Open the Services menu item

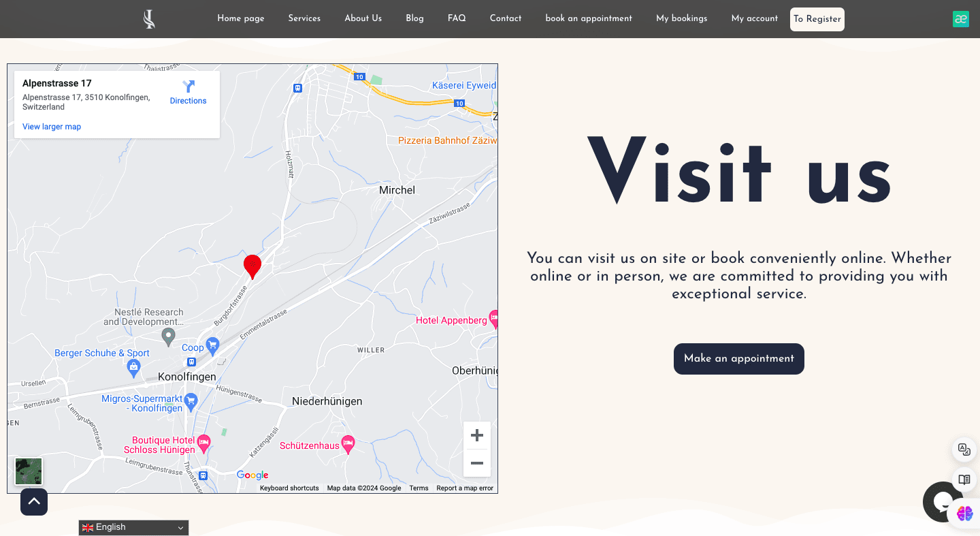point(304,18)
